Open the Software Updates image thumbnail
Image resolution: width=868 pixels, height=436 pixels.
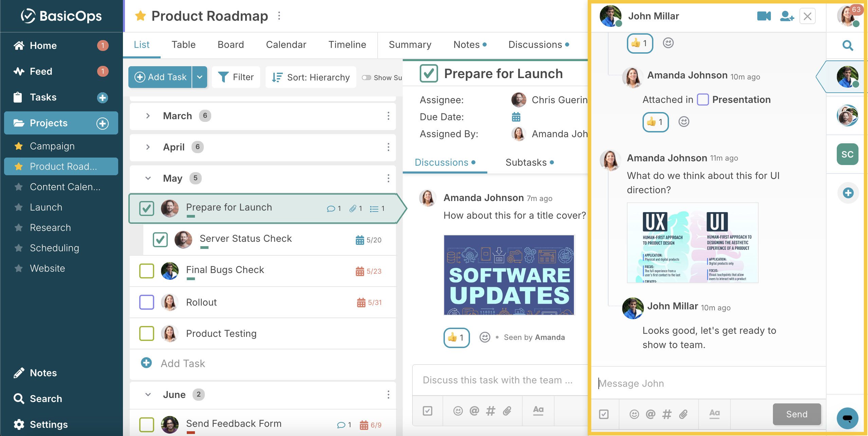[x=509, y=275]
